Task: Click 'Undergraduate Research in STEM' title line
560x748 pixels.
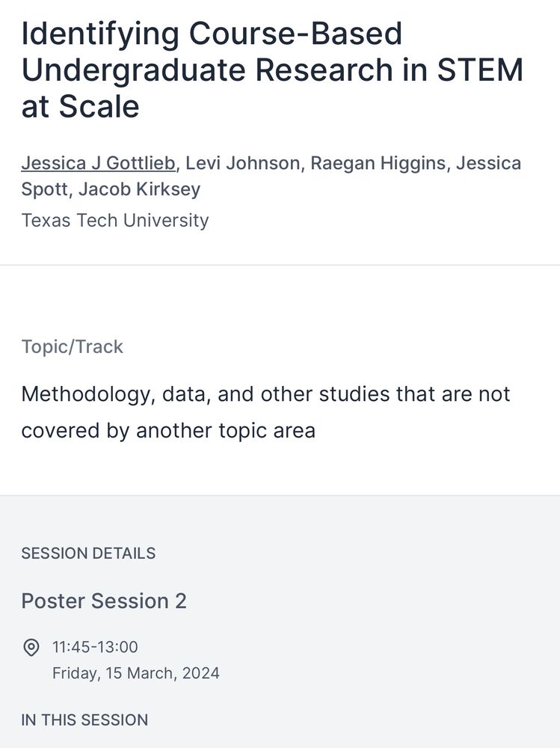Action: coord(272,70)
